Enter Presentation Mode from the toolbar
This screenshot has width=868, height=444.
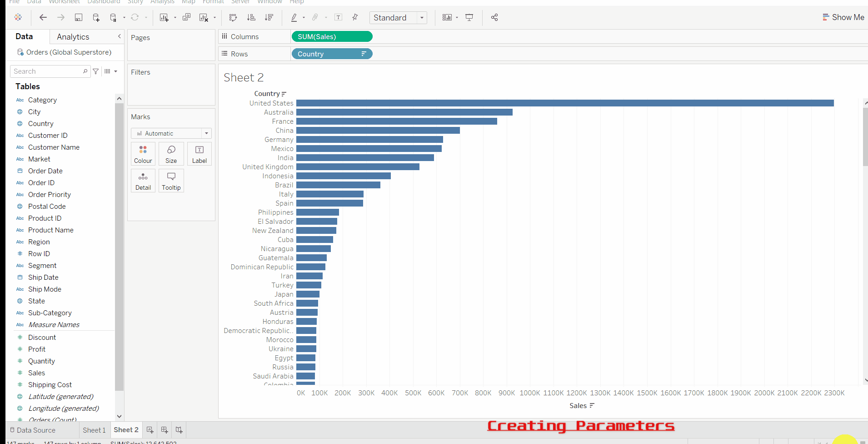(469, 17)
